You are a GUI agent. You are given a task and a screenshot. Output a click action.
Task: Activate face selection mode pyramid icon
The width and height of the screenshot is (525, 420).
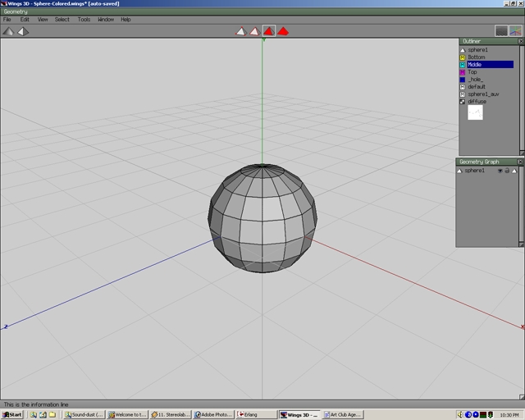[x=269, y=31]
